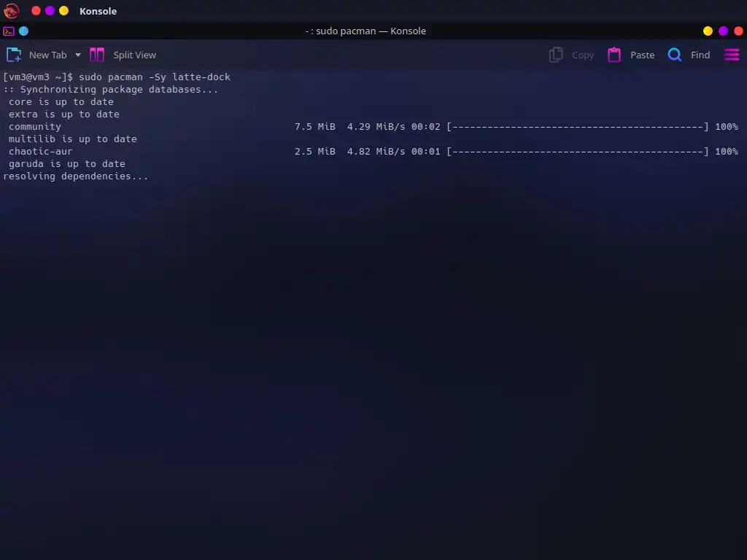This screenshot has width=747, height=560.
Task: Click the '4.82 MiB/s' speed value
Action: tap(376, 152)
